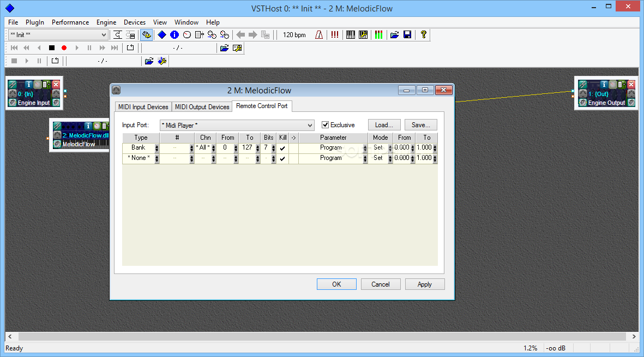The height and width of the screenshot is (357, 644).
Task: Click the open folder icon beside level meter
Action: [x=395, y=35]
